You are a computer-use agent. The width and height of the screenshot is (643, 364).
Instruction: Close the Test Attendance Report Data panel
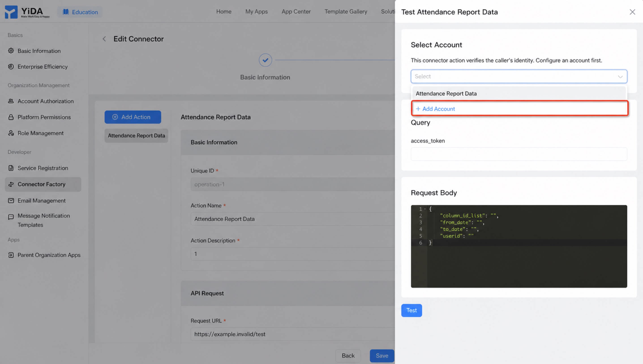click(x=632, y=12)
